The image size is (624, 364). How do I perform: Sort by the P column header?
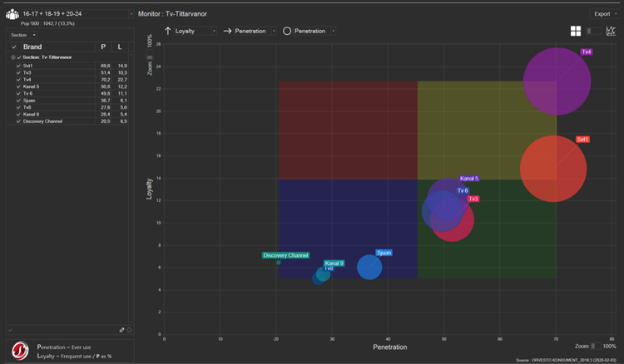coord(103,47)
